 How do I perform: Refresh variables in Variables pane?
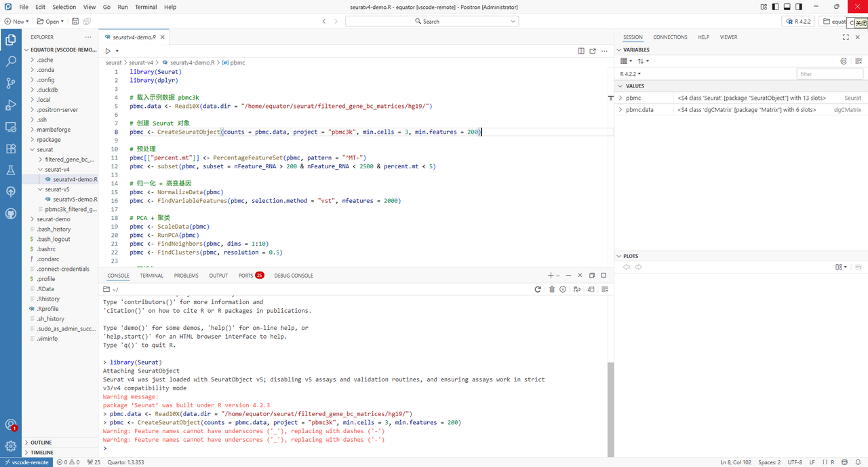844,61
